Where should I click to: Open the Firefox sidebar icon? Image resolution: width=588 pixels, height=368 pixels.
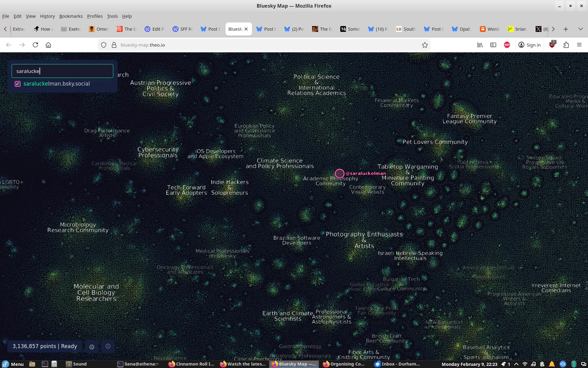(493, 45)
